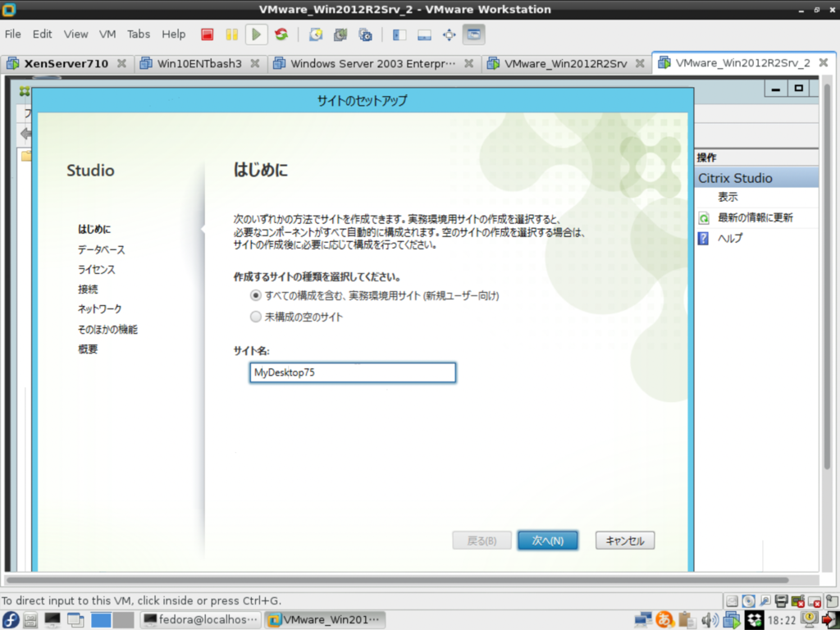Image resolution: width=840 pixels, height=630 pixels.
Task: Click the VMware_Win201 taskbar button
Action: tap(325, 620)
